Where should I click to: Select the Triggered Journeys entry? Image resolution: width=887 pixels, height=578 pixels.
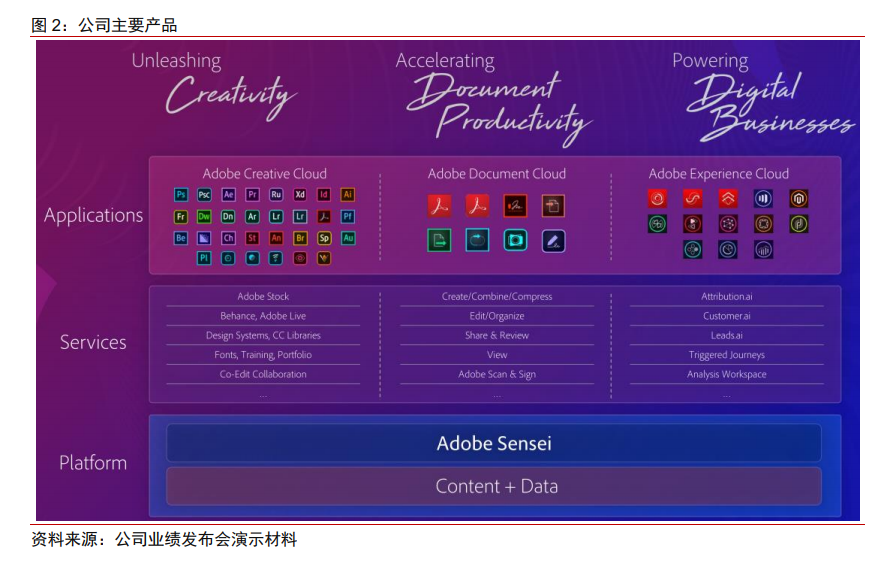coord(727,355)
